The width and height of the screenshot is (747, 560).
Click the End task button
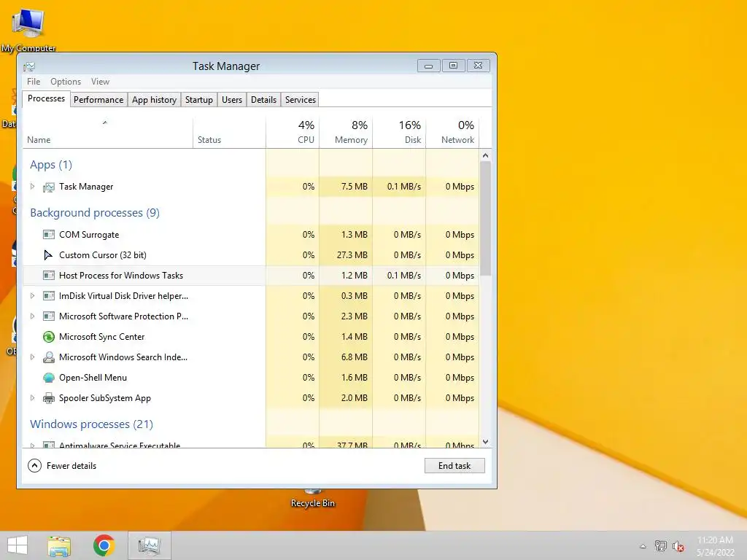(454, 466)
